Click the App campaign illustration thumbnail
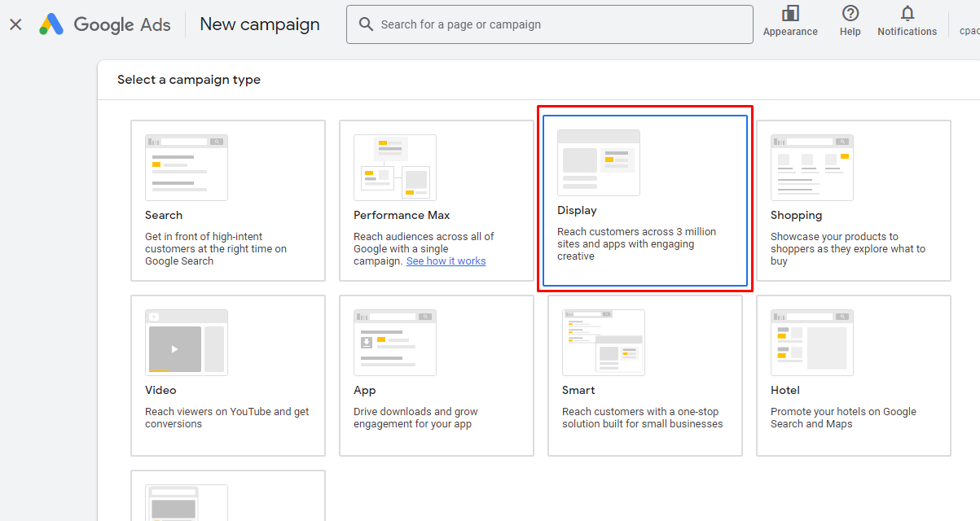 pyautogui.click(x=395, y=343)
